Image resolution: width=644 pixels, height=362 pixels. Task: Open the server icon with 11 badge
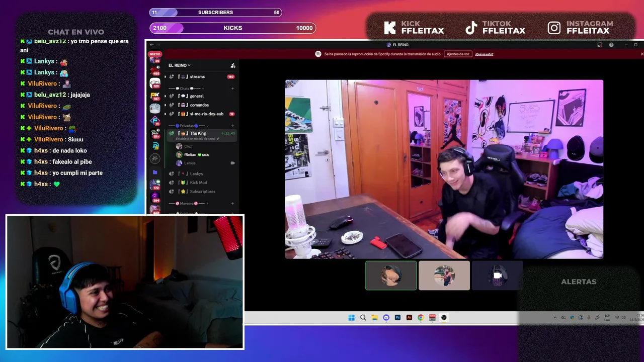pos(155,120)
